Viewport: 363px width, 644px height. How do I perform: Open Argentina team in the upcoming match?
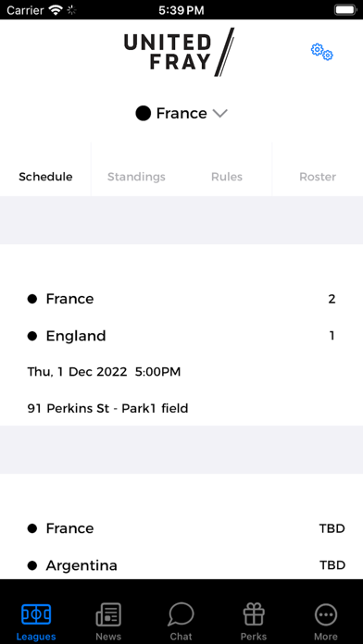[81, 565]
